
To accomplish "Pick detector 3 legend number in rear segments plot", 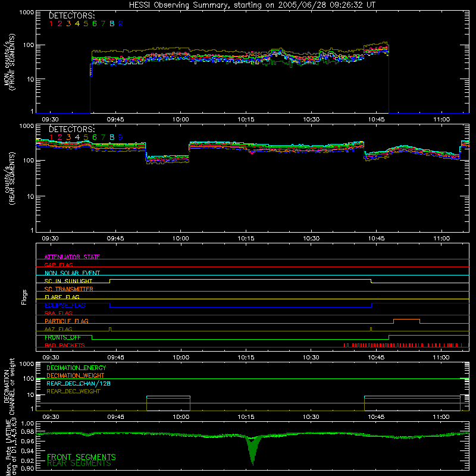I will [68, 137].
